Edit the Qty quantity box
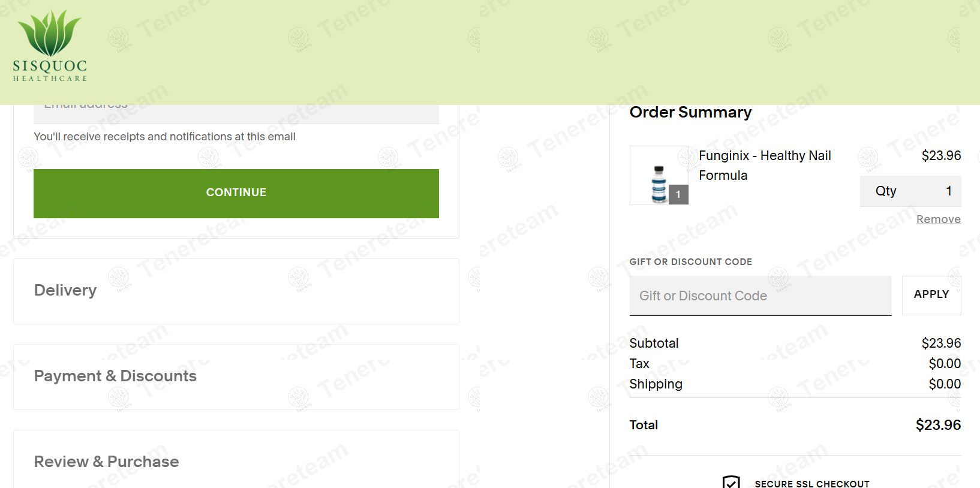The image size is (980, 488). [x=910, y=191]
